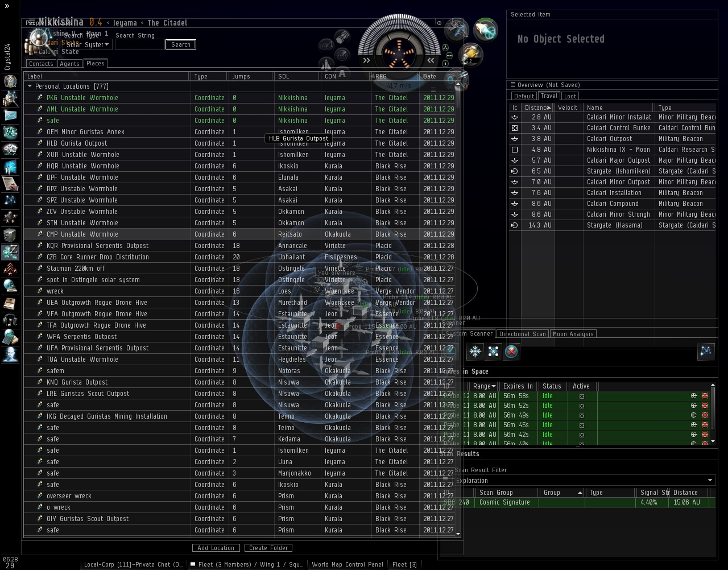The width and height of the screenshot is (728, 570).
Task: Open the solar system map from scanner
Action: click(x=705, y=351)
